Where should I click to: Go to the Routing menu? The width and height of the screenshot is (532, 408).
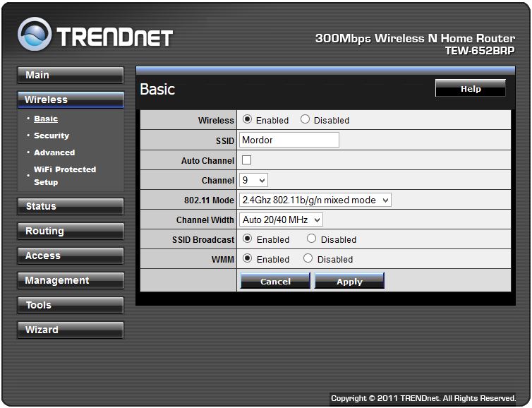click(x=70, y=232)
